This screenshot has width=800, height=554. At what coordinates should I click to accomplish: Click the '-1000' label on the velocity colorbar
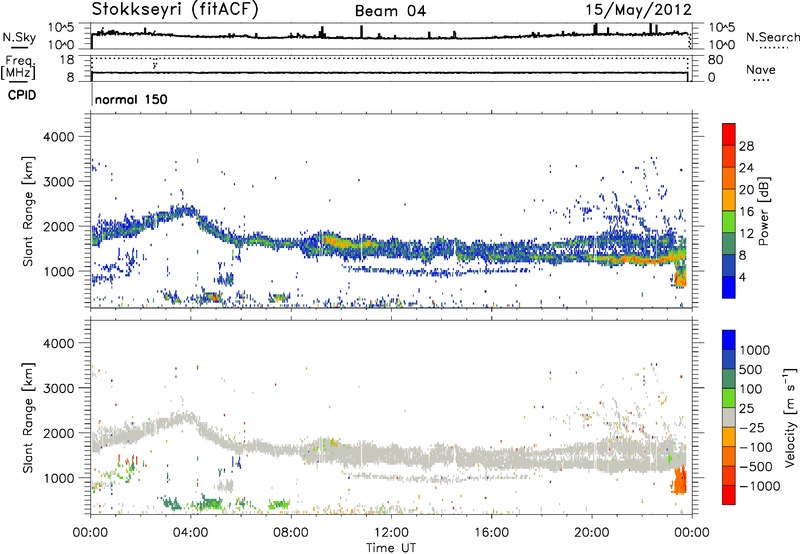(x=760, y=486)
